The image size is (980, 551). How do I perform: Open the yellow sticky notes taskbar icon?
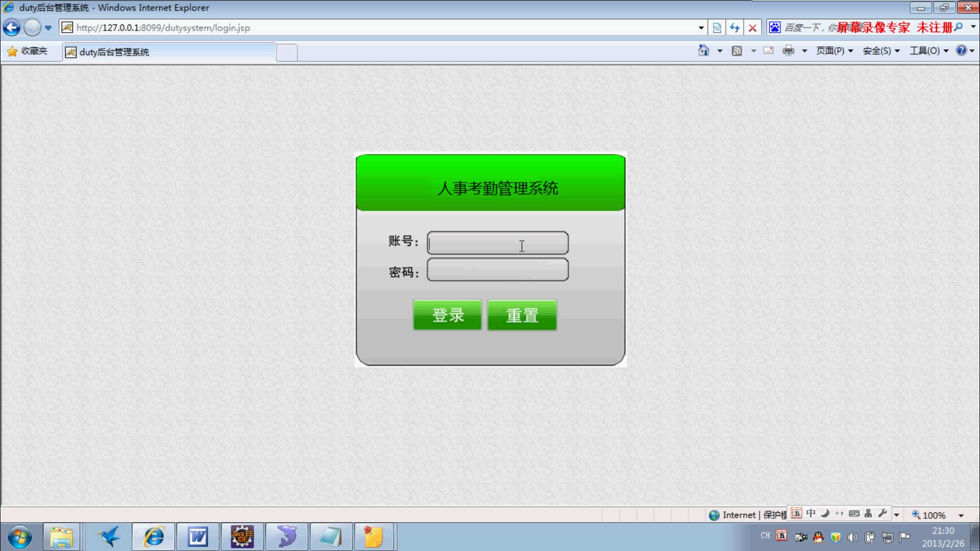click(x=374, y=537)
